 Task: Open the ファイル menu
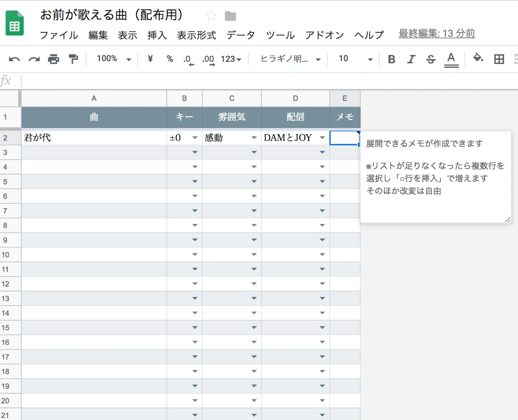(x=59, y=35)
